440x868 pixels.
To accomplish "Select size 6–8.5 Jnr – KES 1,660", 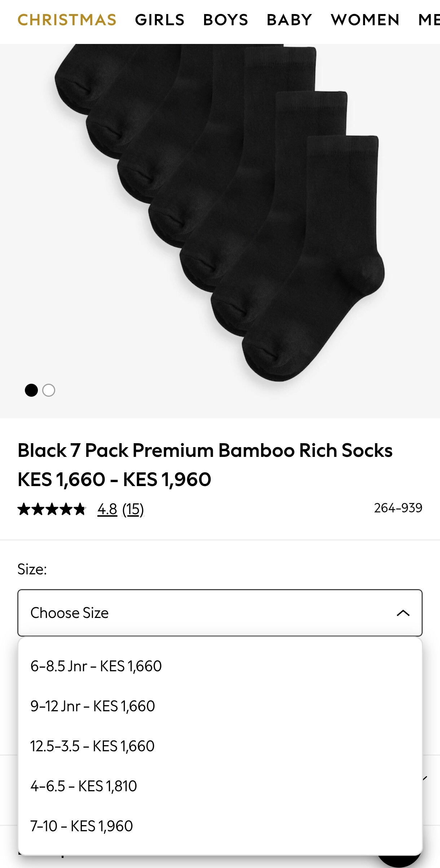I will coord(96,666).
